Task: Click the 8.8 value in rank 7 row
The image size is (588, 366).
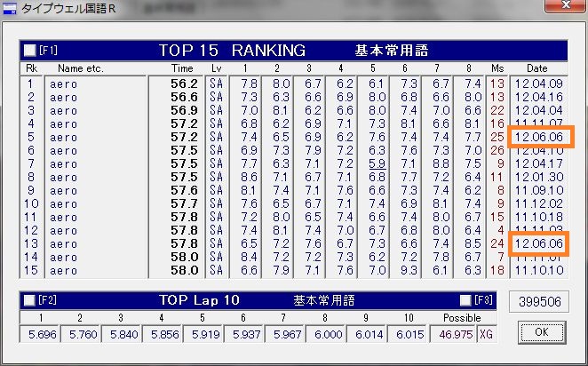Action: (x=441, y=163)
